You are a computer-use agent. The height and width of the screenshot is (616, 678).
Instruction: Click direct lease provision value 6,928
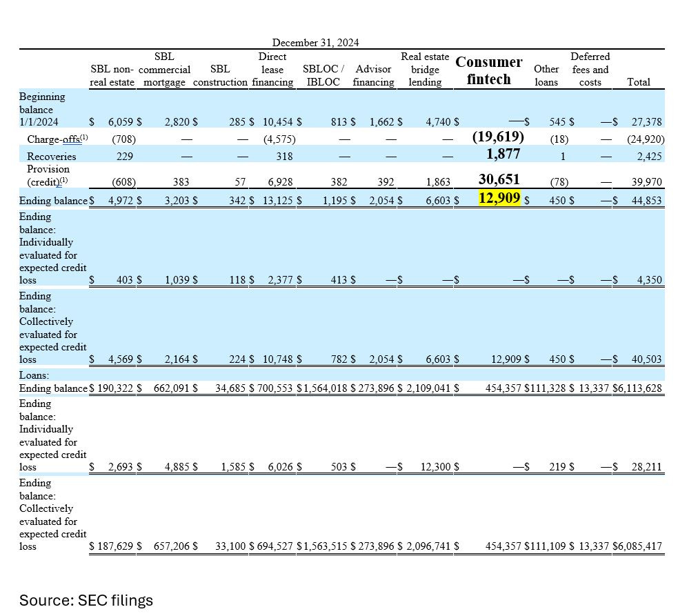280,182
